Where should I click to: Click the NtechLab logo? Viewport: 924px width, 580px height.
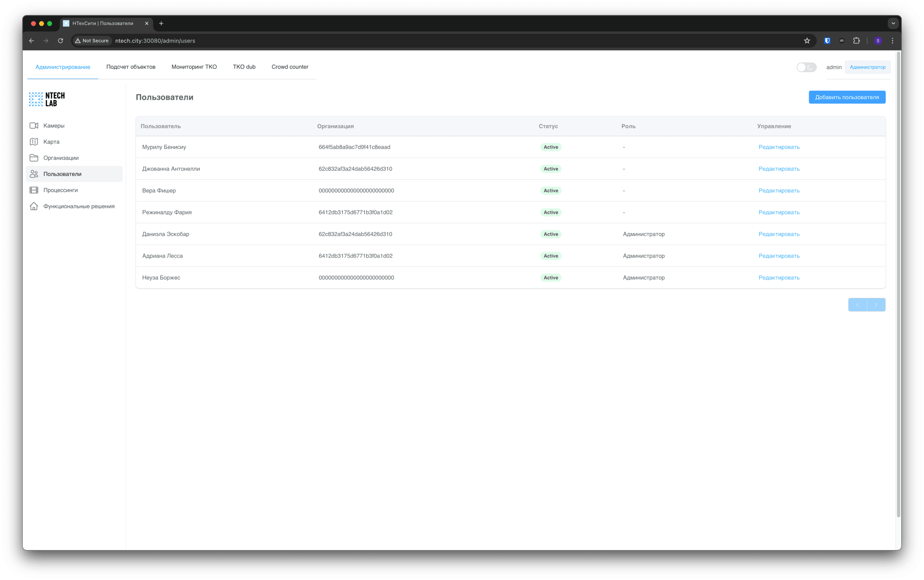47,99
